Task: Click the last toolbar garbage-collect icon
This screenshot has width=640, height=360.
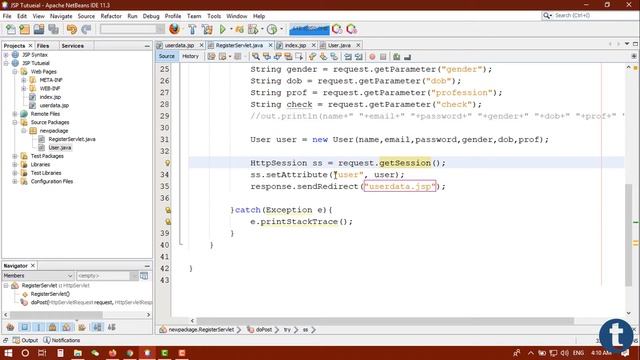Action: [351, 29]
